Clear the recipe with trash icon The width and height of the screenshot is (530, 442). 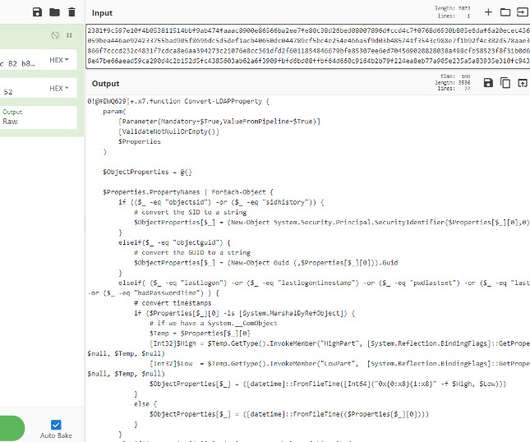(72, 12)
